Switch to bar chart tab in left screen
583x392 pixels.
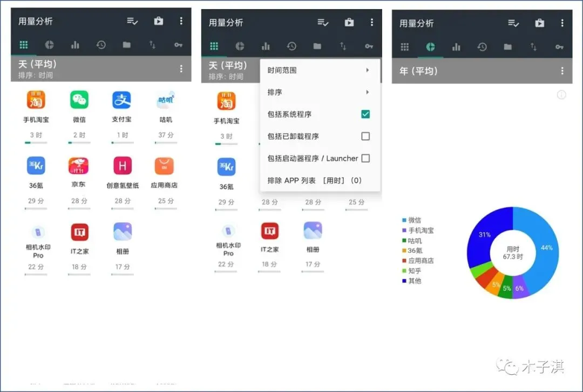click(75, 45)
